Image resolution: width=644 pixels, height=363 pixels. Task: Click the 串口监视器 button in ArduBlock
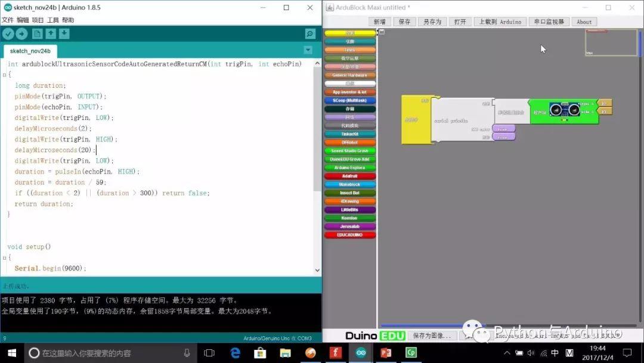549,21
